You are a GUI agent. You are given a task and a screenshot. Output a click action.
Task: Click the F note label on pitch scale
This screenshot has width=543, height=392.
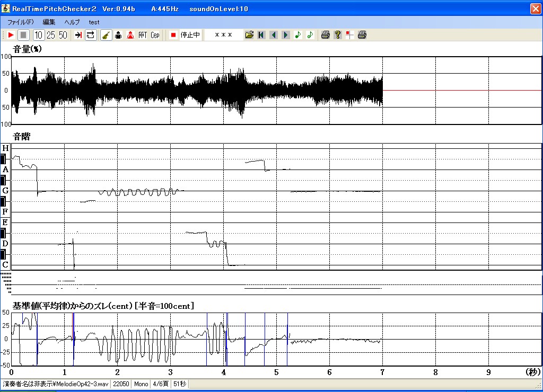coord(5,212)
